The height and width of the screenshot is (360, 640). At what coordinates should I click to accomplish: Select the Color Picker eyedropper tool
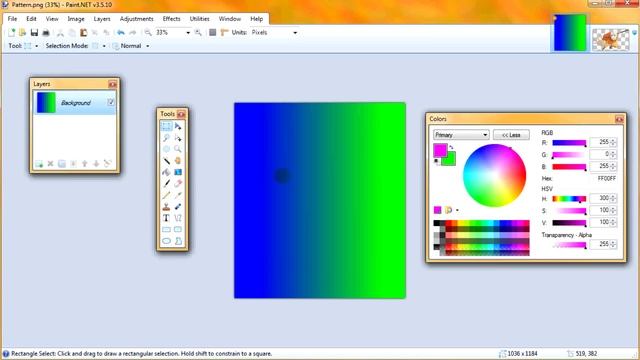(x=178, y=195)
